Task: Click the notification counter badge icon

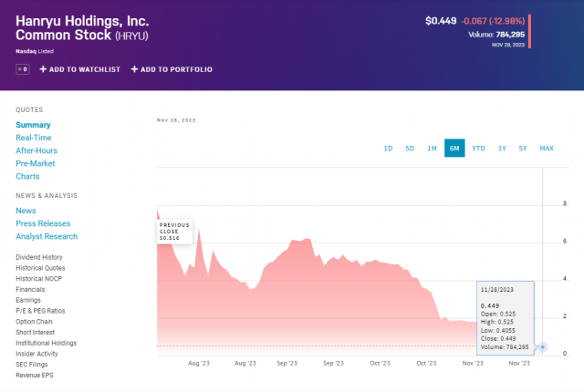Action: coord(23,69)
